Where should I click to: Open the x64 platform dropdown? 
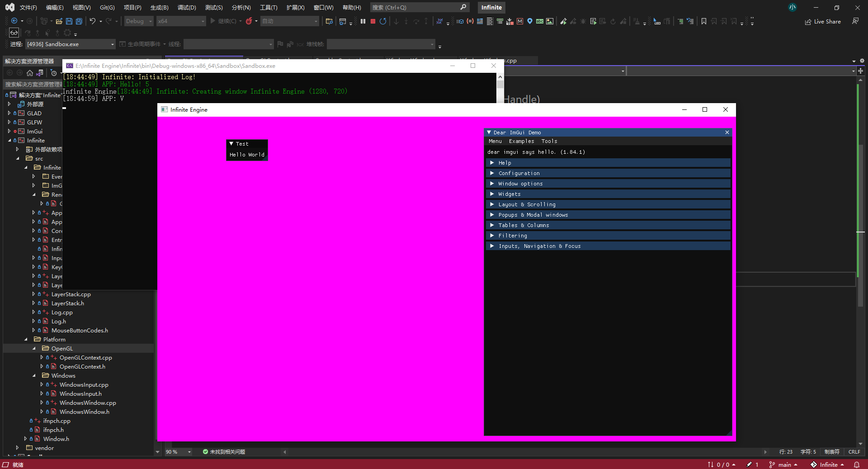point(181,21)
